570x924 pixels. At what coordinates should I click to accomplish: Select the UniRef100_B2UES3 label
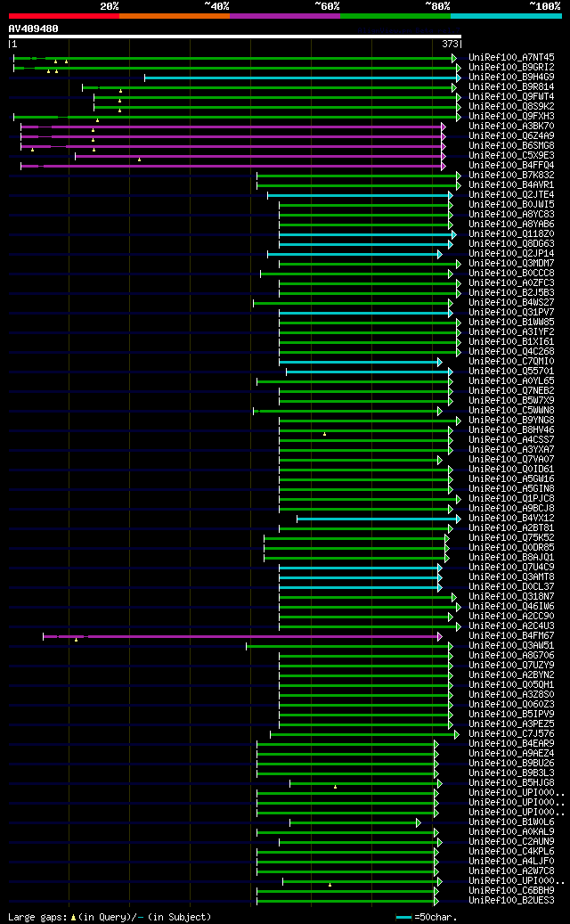[511, 901]
